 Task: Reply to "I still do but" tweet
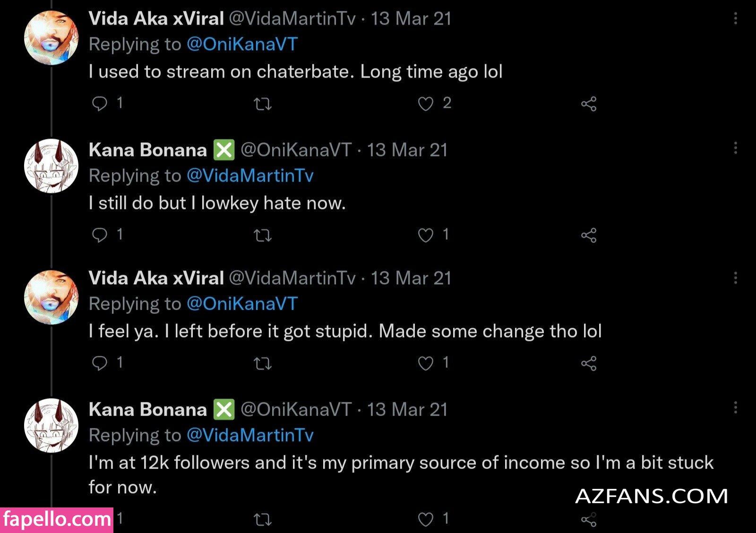(x=100, y=235)
